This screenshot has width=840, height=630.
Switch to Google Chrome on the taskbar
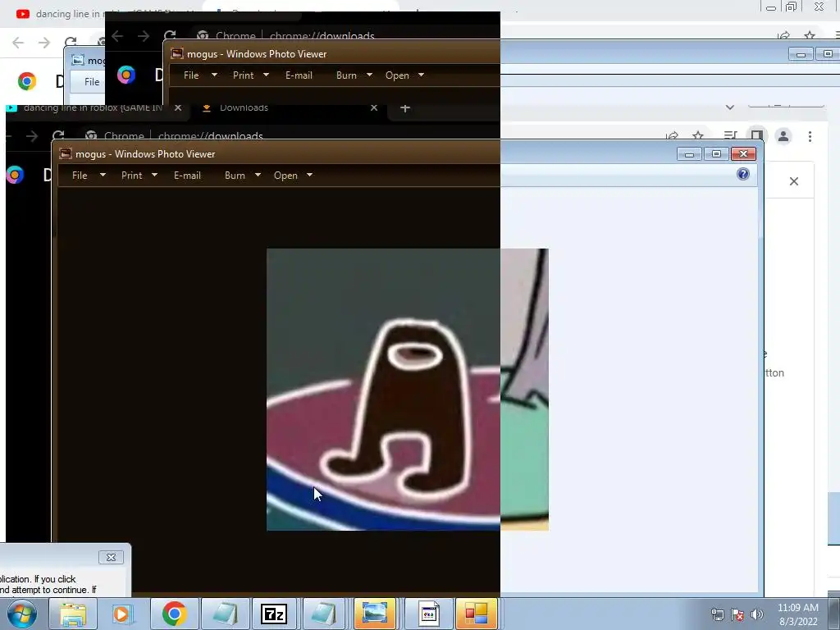[174, 614]
